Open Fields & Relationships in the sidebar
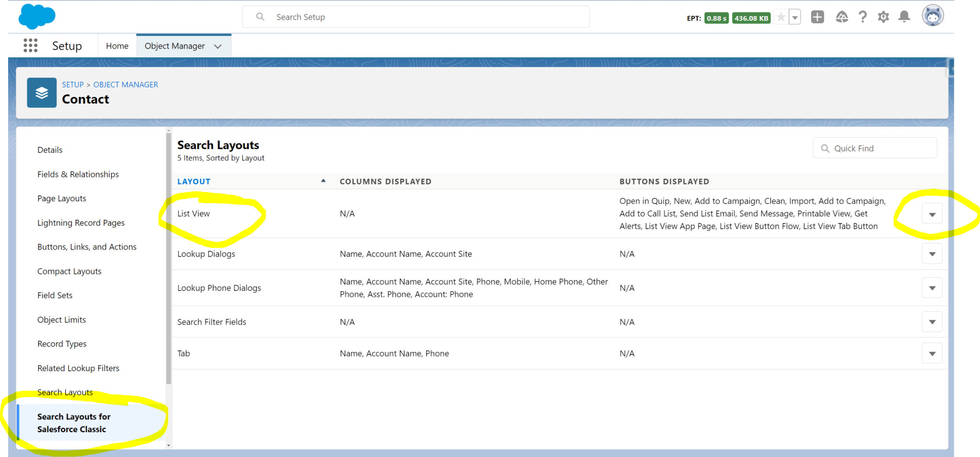 (78, 174)
